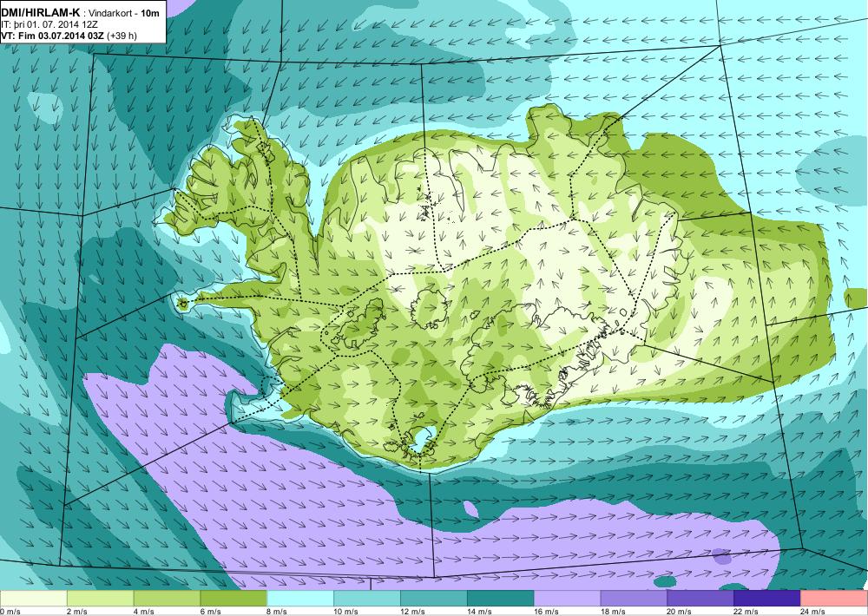This screenshot has width=868, height=616.
Task: Click the '4 m/s' legend label
Action: pos(144,612)
